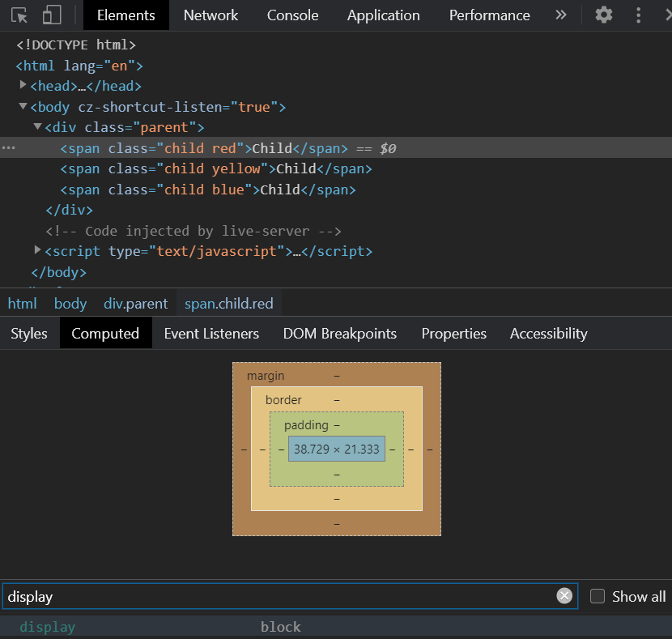Viewport: 672px width, 639px height.
Task: Activate the inspect element picker icon
Action: [19, 15]
